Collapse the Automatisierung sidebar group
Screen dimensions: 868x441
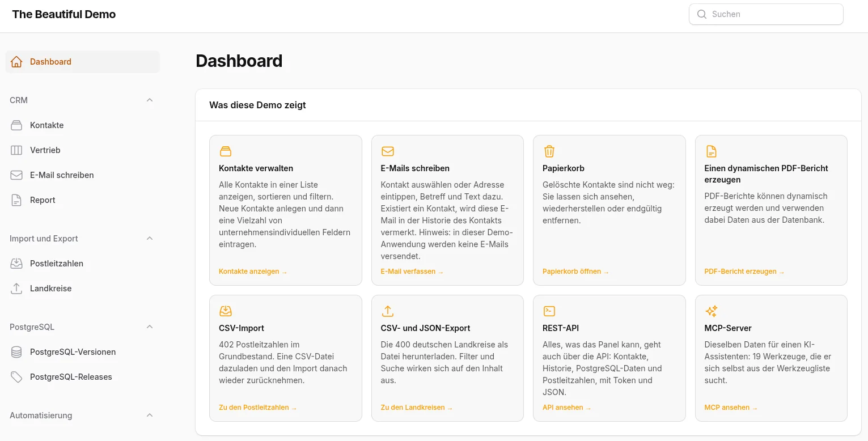(x=150, y=415)
